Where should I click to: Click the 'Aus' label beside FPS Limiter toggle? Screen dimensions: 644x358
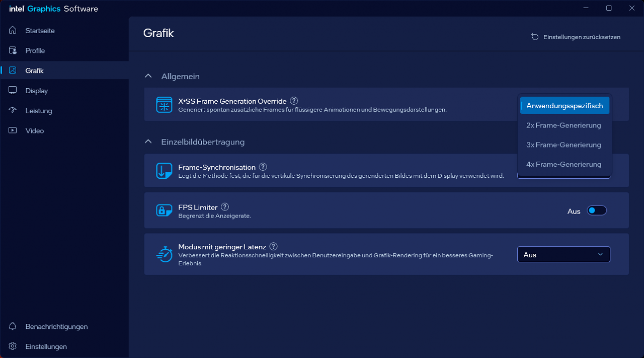(574, 211)
